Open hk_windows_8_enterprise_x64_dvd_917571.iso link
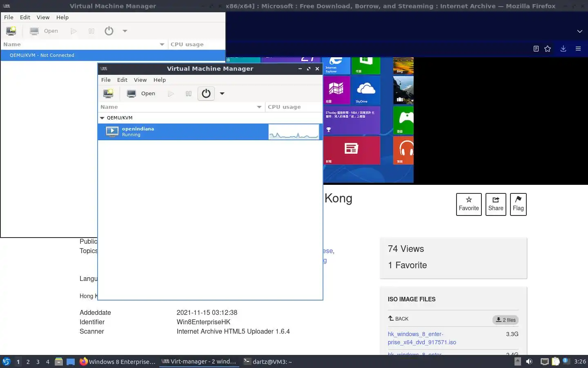Viewport: 588px width, 368px height. tap(422, 338)
